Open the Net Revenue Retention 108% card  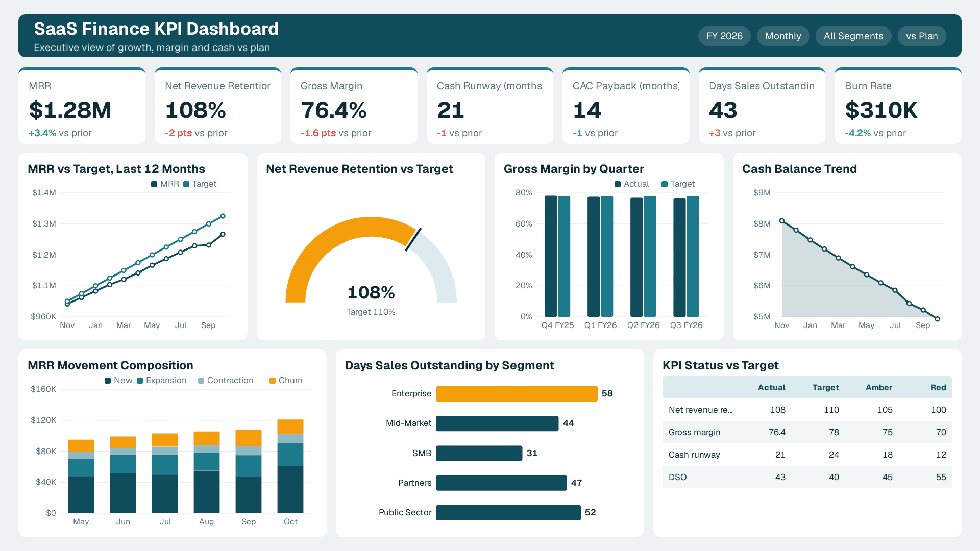pyautogui.click(x=218, y=106)
